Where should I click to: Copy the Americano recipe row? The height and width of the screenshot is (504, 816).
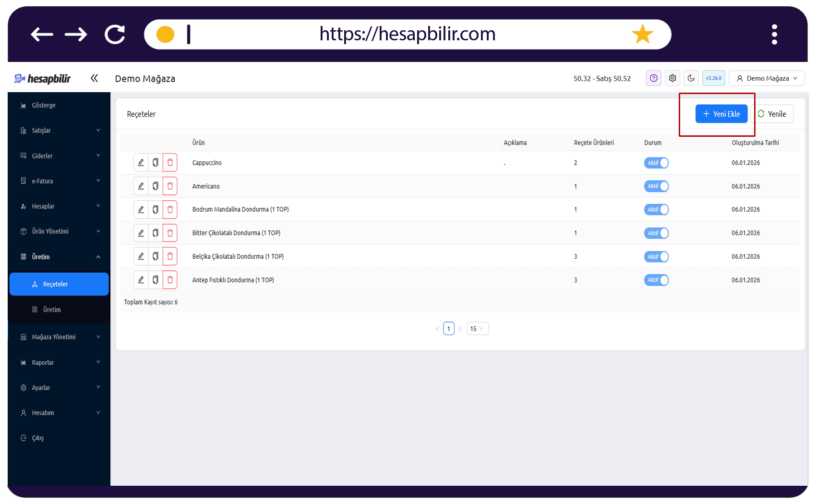tap(156, 186)
